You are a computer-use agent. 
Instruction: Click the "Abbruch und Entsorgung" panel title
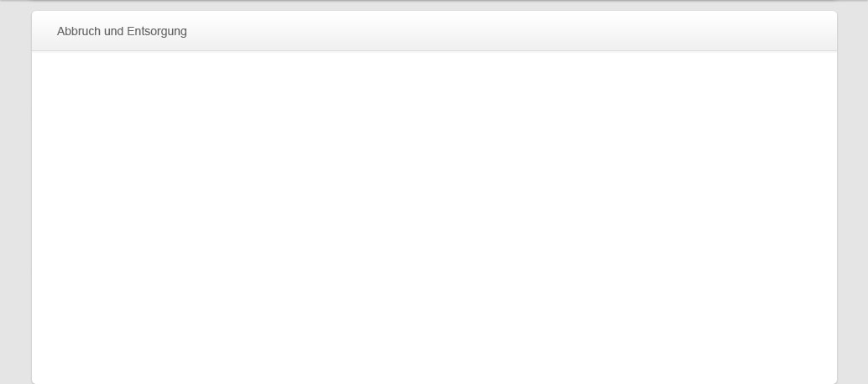pos(122,32)
